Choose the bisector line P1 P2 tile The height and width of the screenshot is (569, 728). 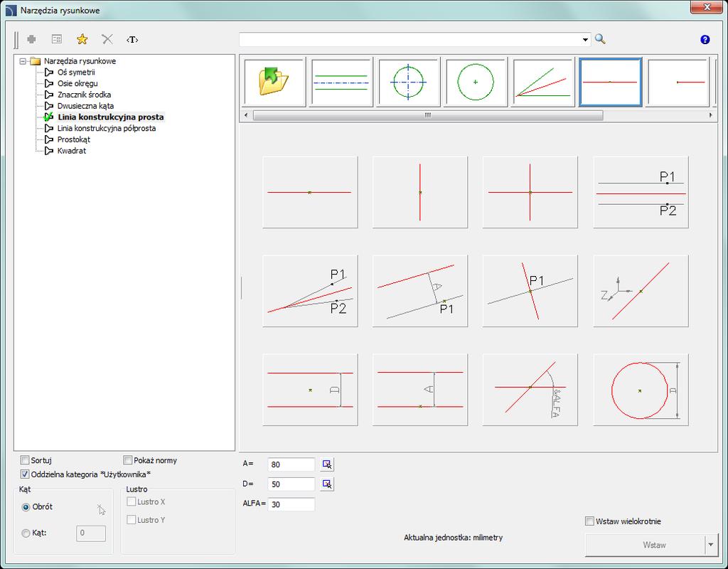click(310, 291)
